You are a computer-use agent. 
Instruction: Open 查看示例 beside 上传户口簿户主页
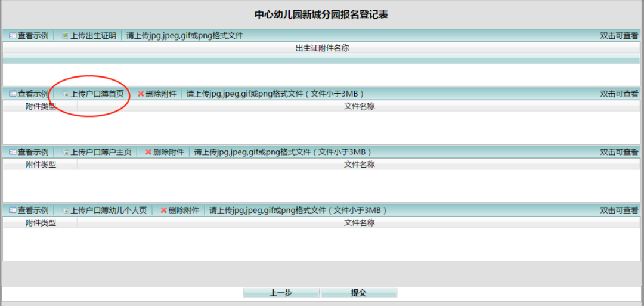(28, 152)
